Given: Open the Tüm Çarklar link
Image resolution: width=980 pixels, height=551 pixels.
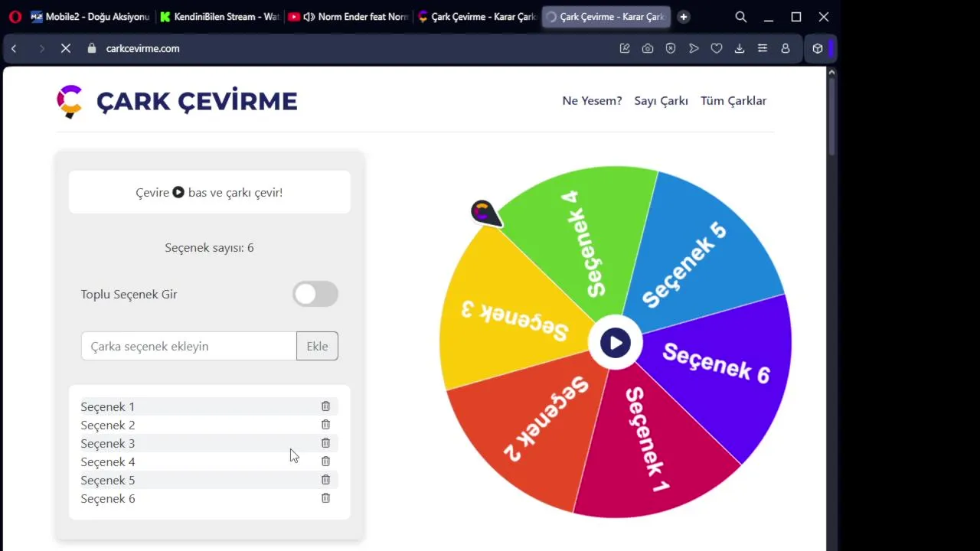Looking at the screenshot, I should 733,101.
